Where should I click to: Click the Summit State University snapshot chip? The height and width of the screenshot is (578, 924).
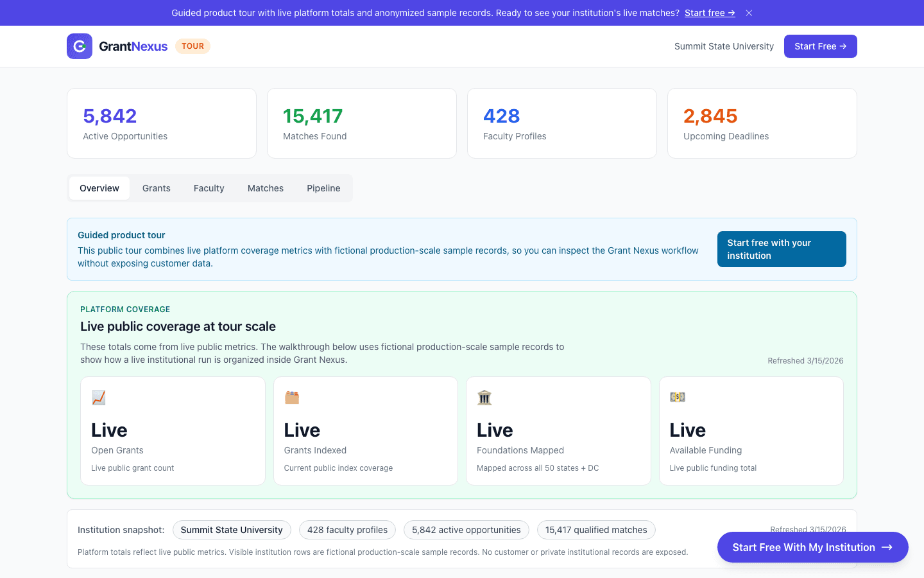coord(232,530)
